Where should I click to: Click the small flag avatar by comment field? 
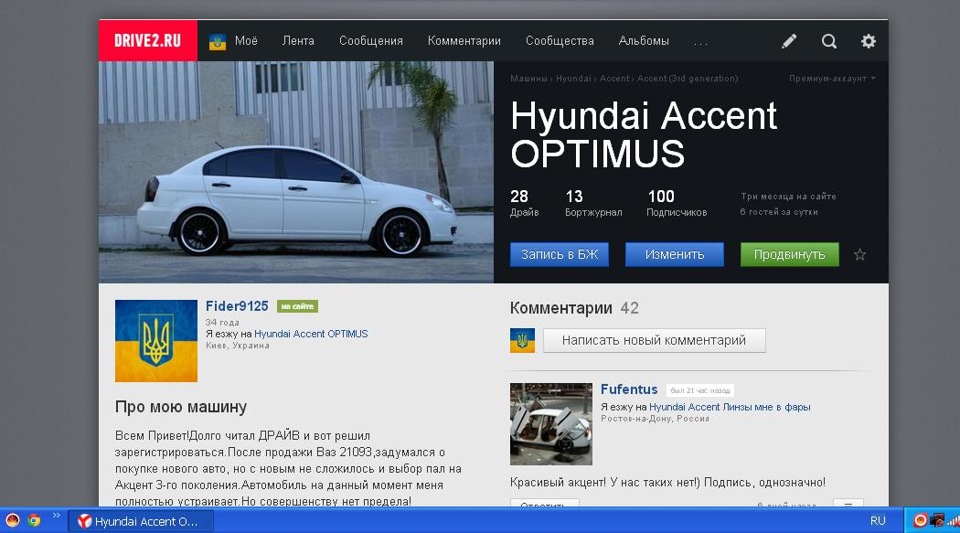pyautogui.click(x=522, y=340)
